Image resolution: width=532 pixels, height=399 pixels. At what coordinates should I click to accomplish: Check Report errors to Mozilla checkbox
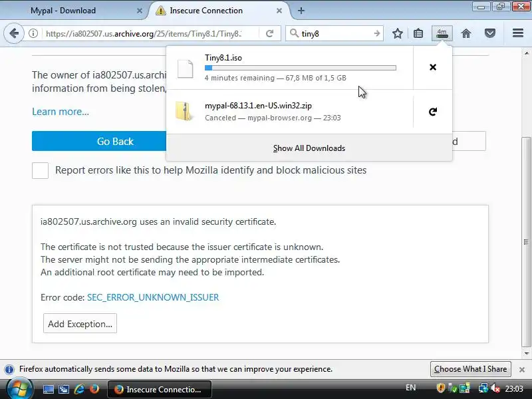coord(40,170)
